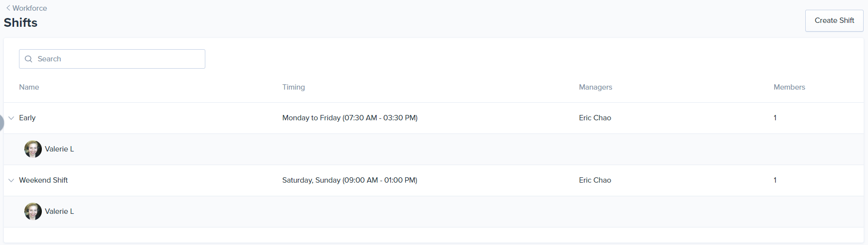Click member count 1 for Weekend Shift
The image size is (868, 245).
pyautogui.click(x=775, y=180)
